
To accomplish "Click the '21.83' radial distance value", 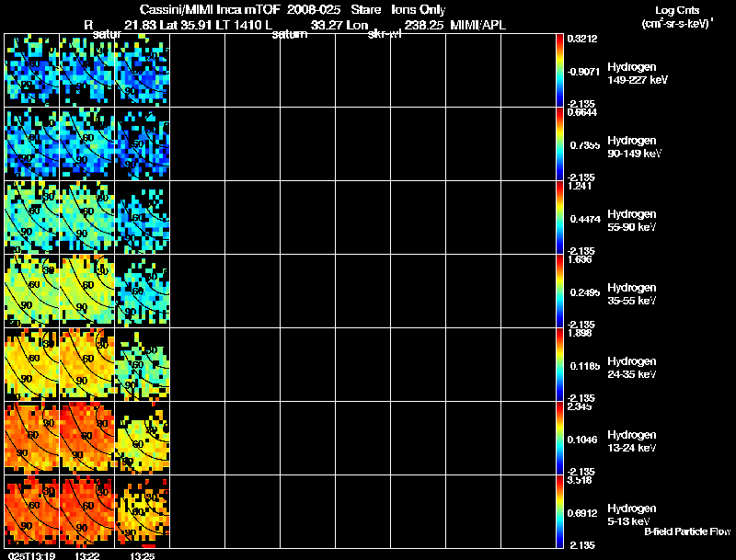I will [141, 25].
